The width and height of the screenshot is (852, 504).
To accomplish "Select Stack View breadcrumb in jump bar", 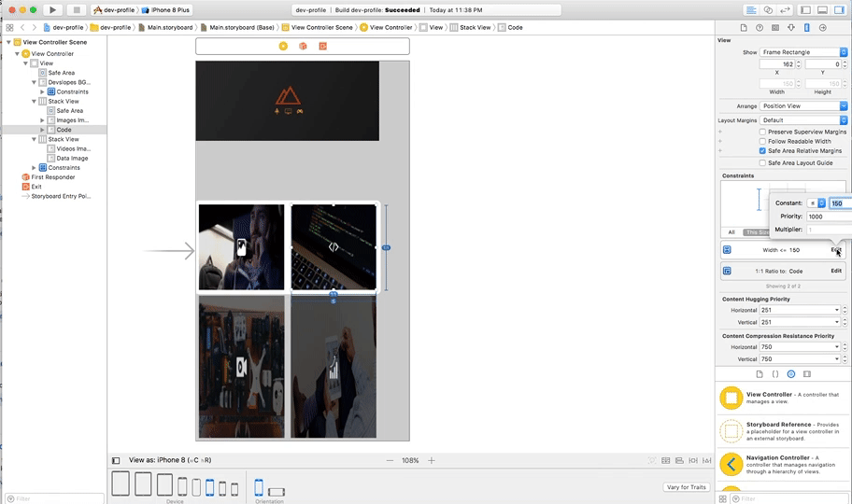I will [470, 27].
